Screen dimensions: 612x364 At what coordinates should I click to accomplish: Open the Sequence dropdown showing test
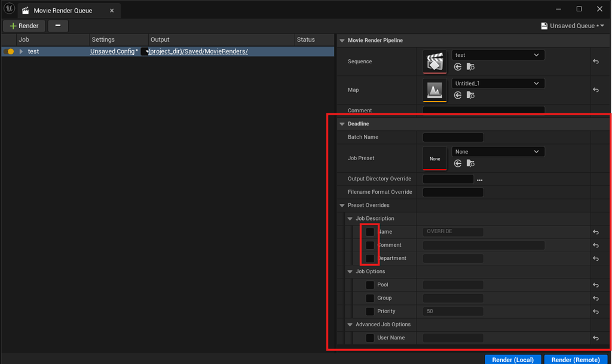pos(498,54)
